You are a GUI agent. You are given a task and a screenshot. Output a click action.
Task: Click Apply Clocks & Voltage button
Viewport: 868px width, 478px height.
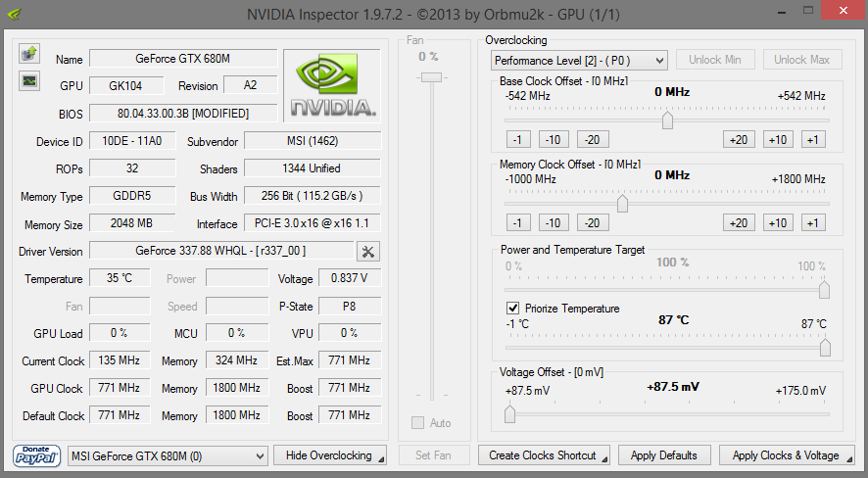(786, 455)
